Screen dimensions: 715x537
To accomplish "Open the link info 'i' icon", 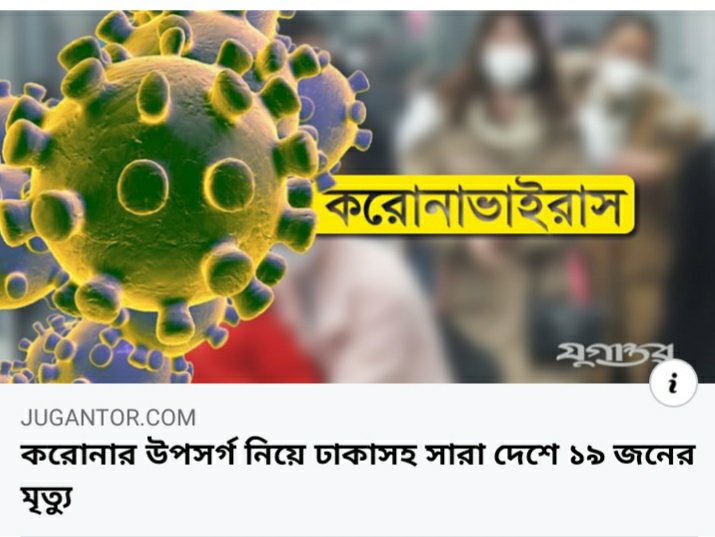I will (674, 383).
